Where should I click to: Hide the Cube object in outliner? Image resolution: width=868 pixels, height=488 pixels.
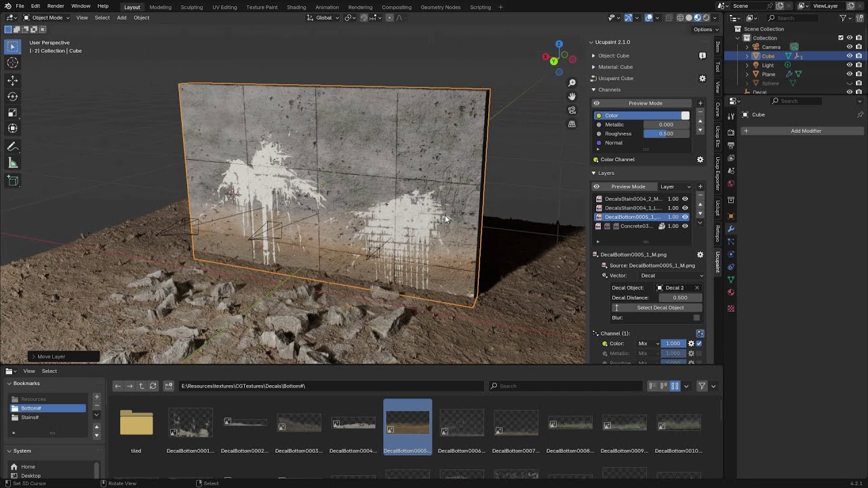(850, 56)
